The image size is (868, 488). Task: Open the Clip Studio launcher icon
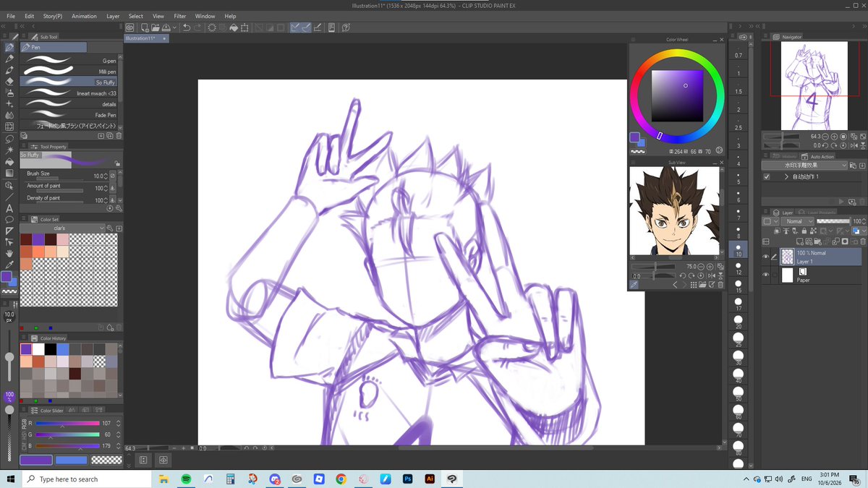click(131, 27)
